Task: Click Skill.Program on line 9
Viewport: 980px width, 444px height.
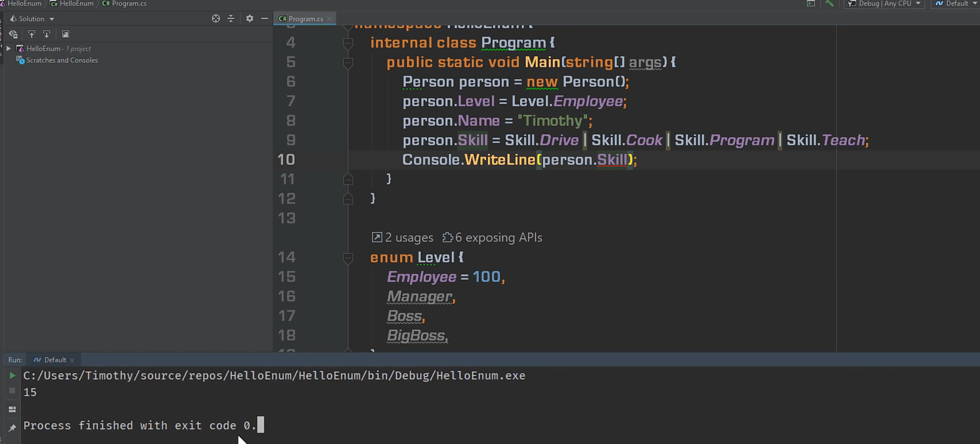Action: coord(724,140)
